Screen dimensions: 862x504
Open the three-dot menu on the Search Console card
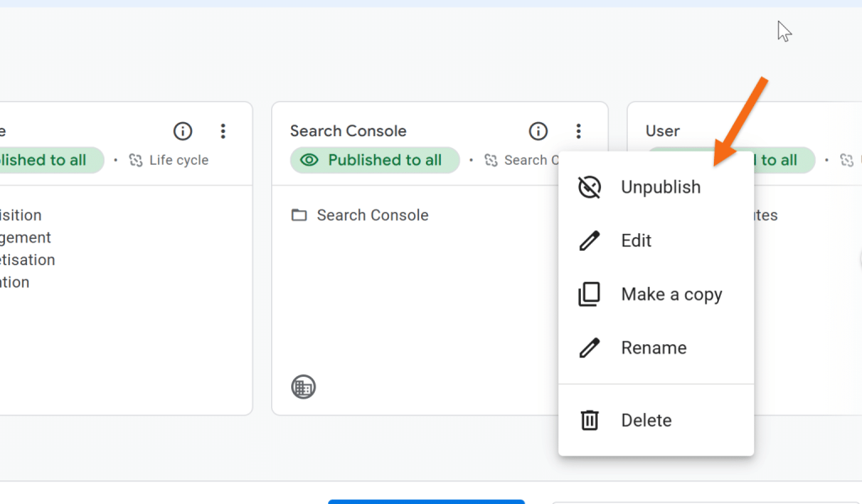tap(578, 130)
